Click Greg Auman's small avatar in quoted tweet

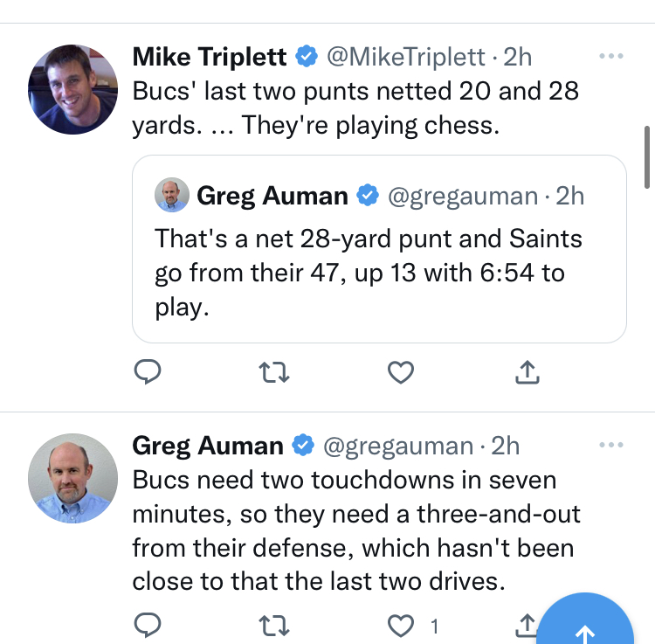click(x=172, y=195)
